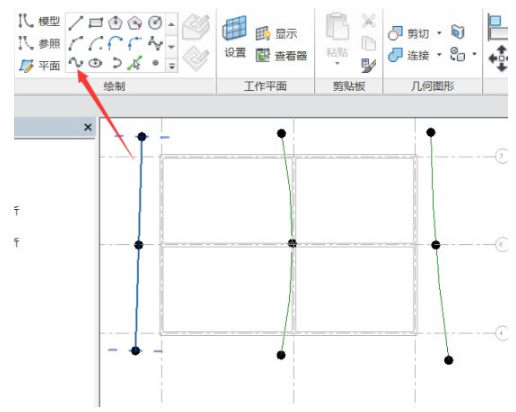Toggle the Draw on Work Plane option
The image size is (516, 412).
pos(196,58)
